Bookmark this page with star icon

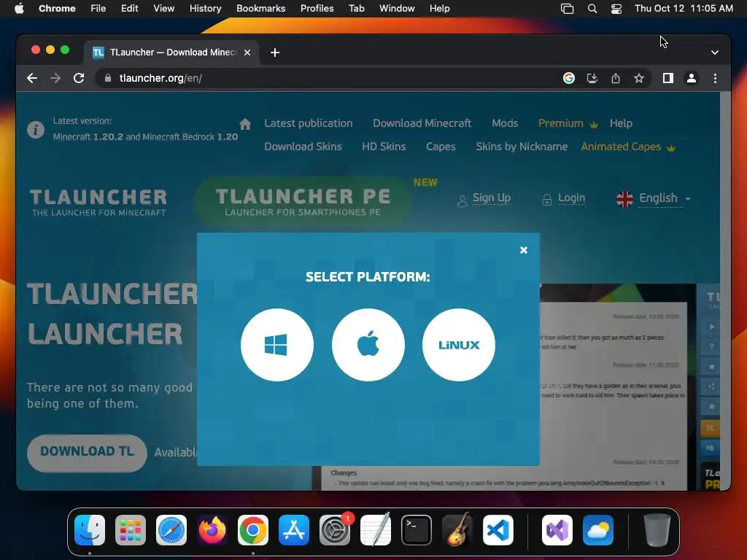639,78
